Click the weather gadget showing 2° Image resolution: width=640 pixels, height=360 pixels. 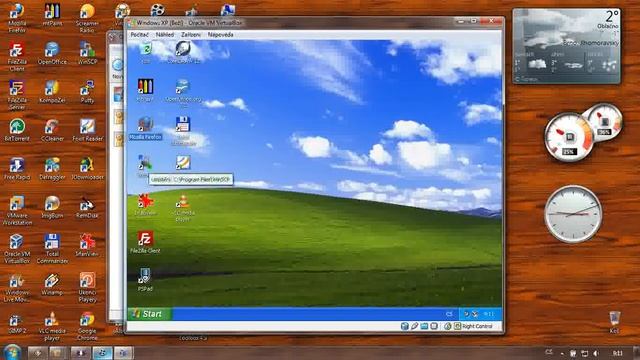567,46
